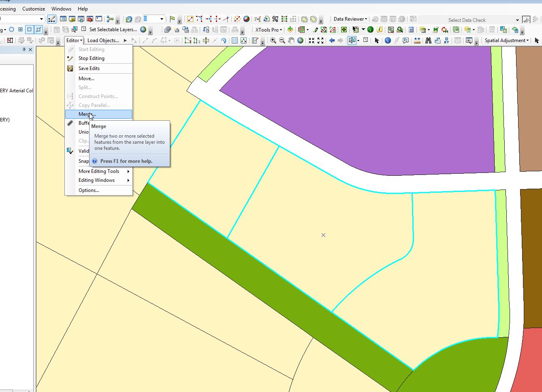Expand the Spatial Adjustment menu
Screen dimensions: 542x392
[x=507, y=40]
